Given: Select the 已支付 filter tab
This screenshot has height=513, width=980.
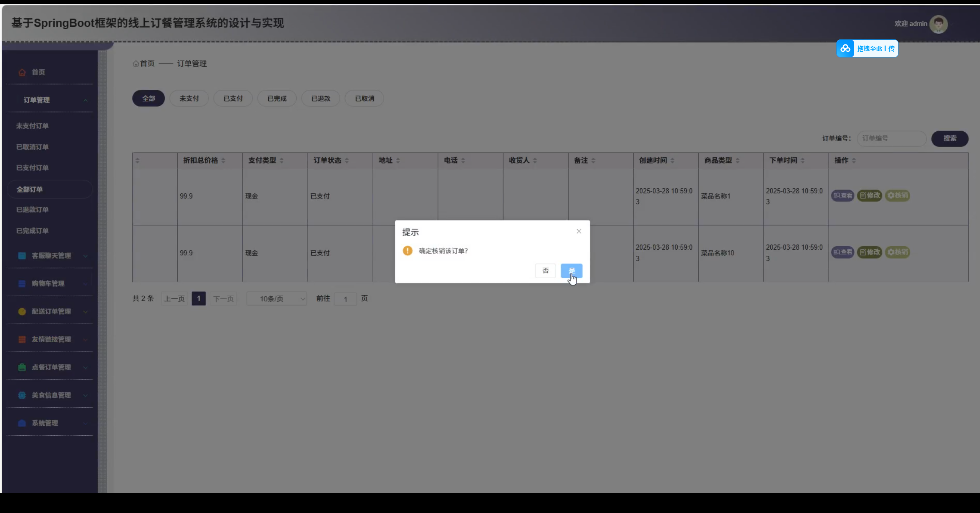Looking at the screenshot, I should tap(233, 98).
